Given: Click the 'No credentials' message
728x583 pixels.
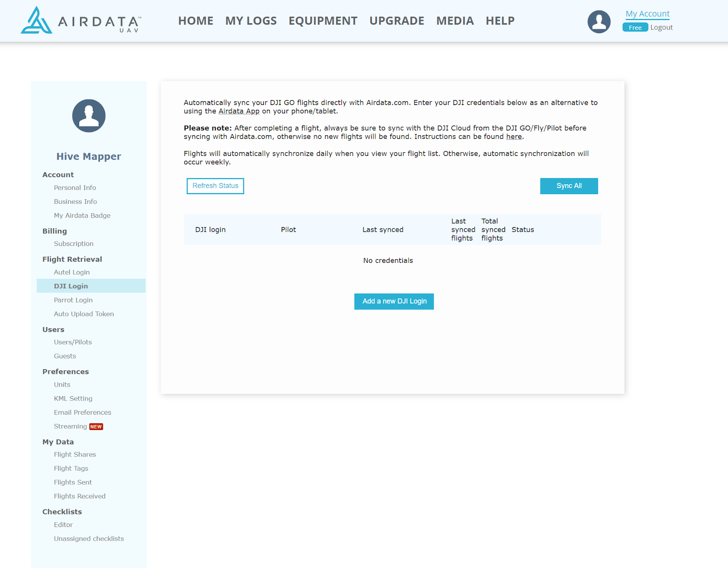Looking at the screenshot, I should (388, 261).
